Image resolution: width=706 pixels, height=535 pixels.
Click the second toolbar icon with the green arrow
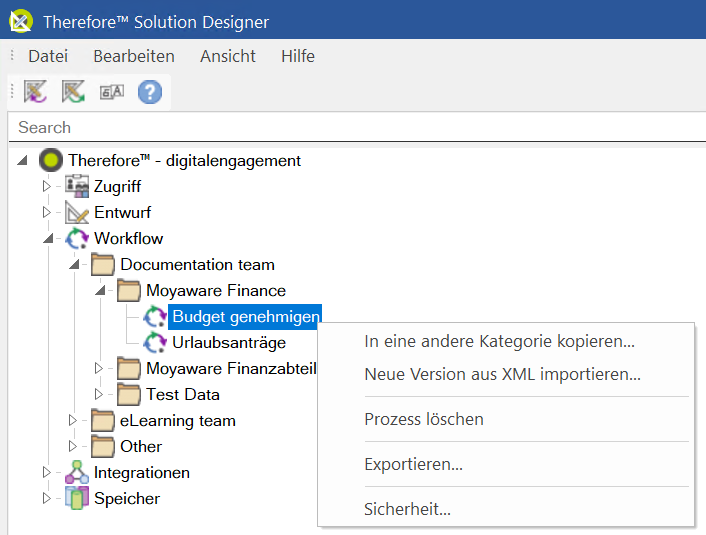pos(73,92)
